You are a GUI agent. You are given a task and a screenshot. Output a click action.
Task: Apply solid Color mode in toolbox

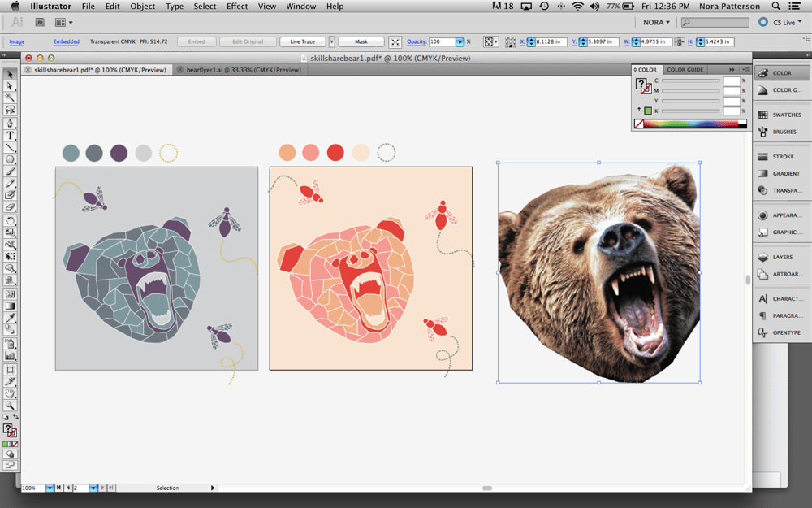[x=5, y=445]
